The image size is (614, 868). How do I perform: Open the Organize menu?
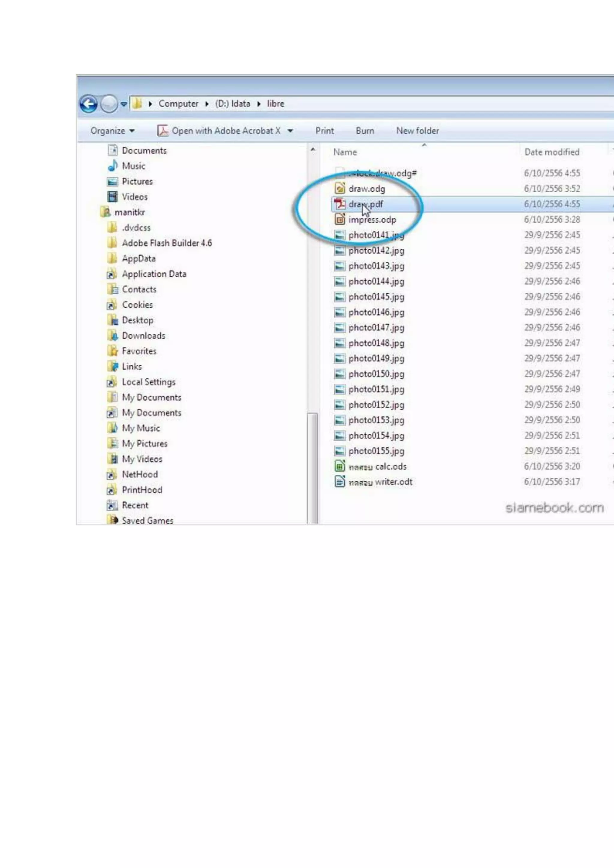[112, 131]
